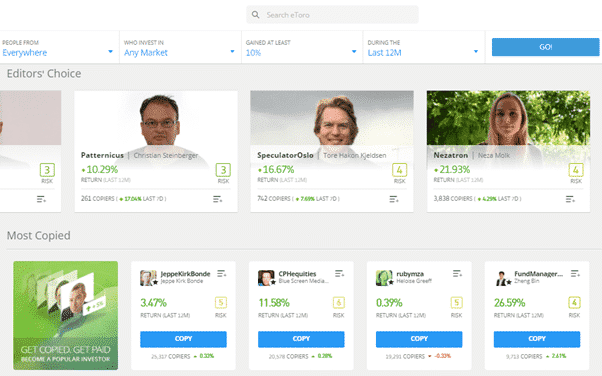This screenshot has height=376, width=602.
Task: Click Patternicus risk score 3 badge
Action: tap(223, 170)
